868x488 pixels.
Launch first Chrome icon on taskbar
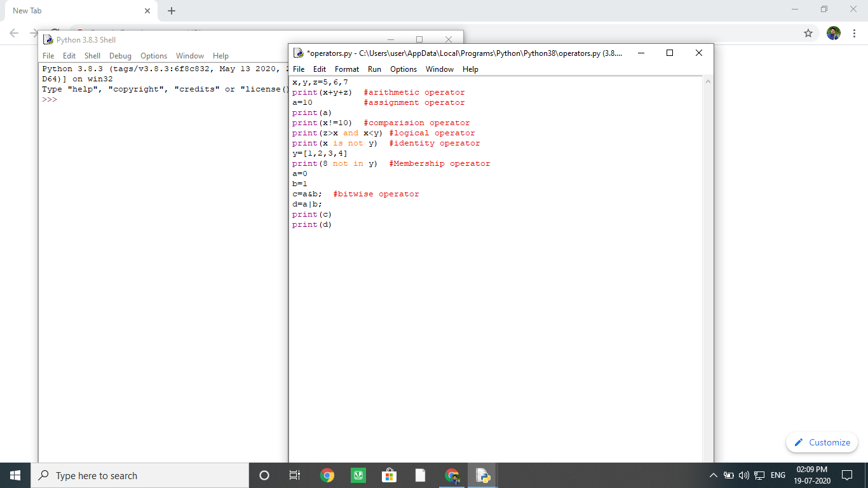point(327,475)
